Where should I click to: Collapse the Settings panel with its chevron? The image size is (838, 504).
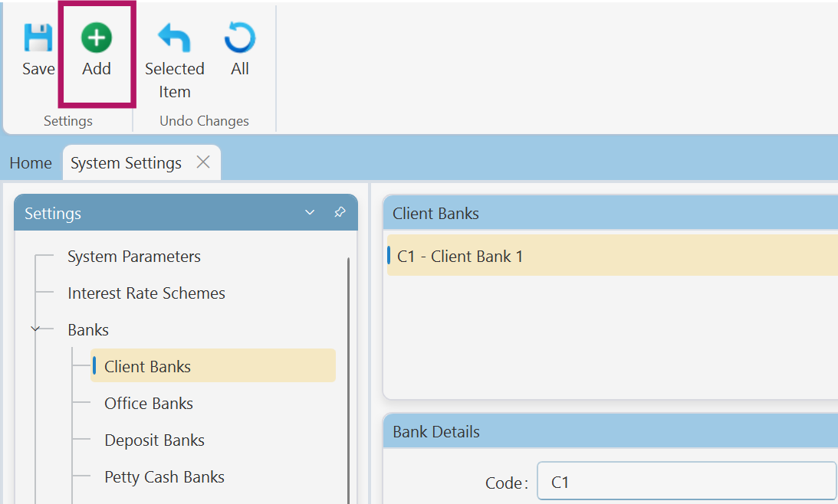(x=310, y=212)
